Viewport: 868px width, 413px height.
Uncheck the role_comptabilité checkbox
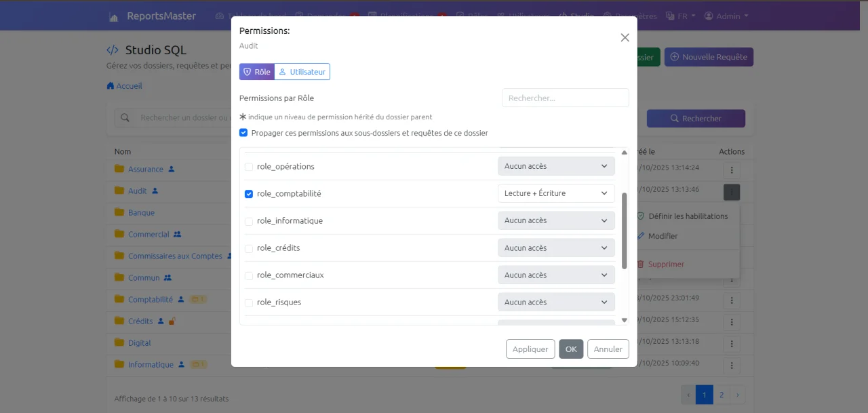[x=249, y=194]
